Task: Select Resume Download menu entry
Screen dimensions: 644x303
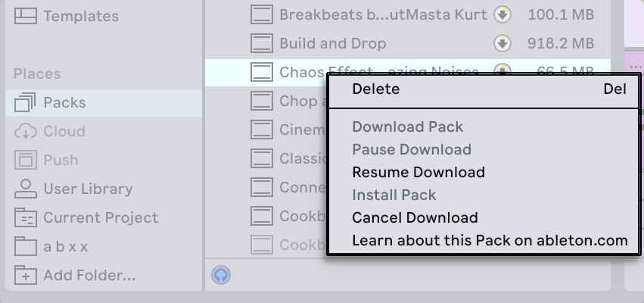Action: tap(418, 172)
